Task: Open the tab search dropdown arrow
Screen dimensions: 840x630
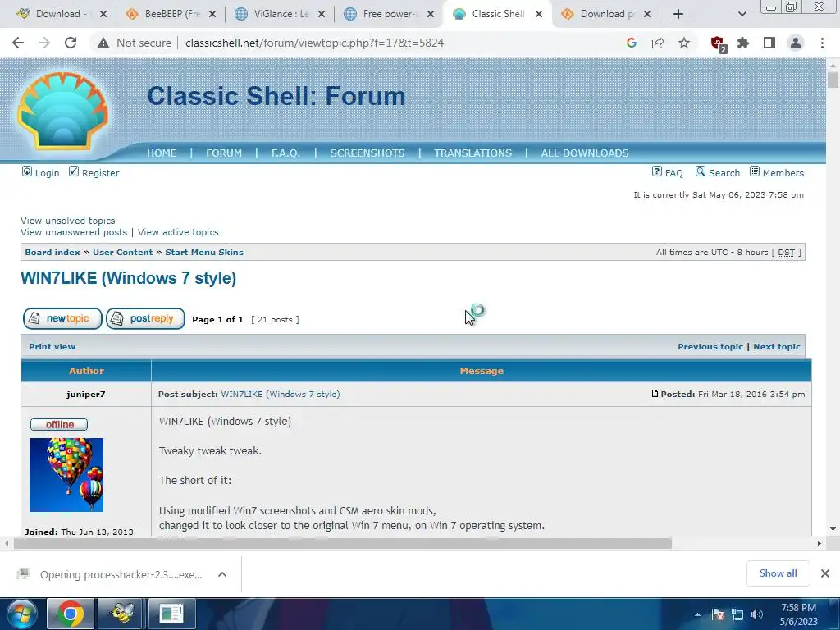Action: pos(742,14)
